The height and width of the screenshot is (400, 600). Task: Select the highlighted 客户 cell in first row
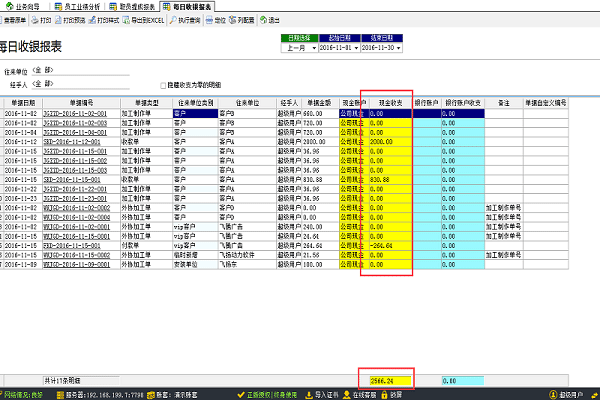193,112
